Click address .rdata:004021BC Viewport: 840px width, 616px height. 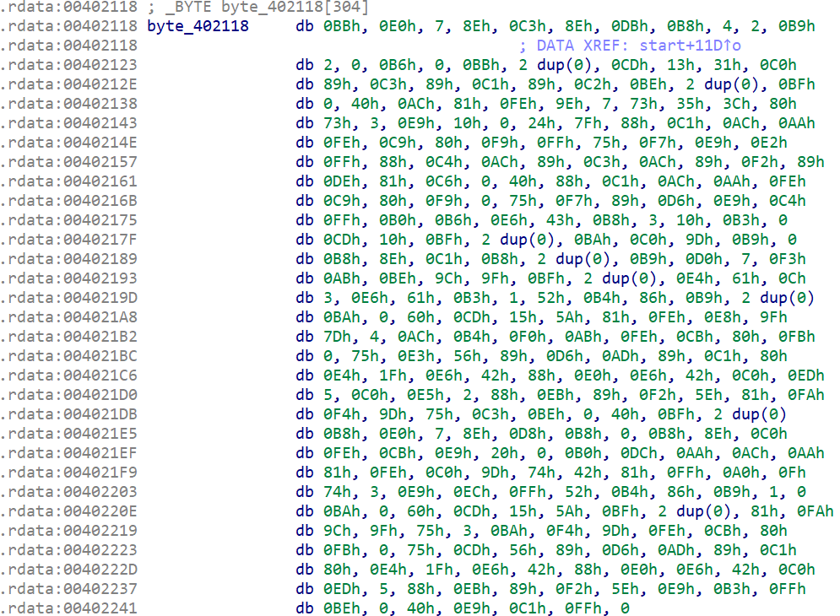[68, 355]
